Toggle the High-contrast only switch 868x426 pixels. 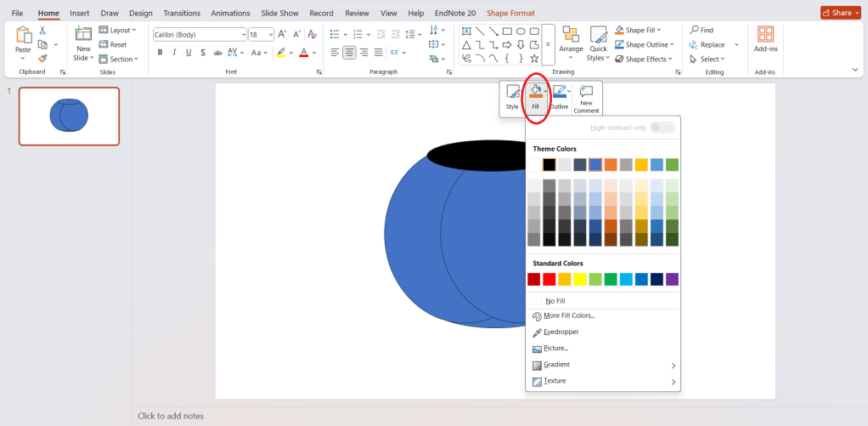click(x=662, y=128)
